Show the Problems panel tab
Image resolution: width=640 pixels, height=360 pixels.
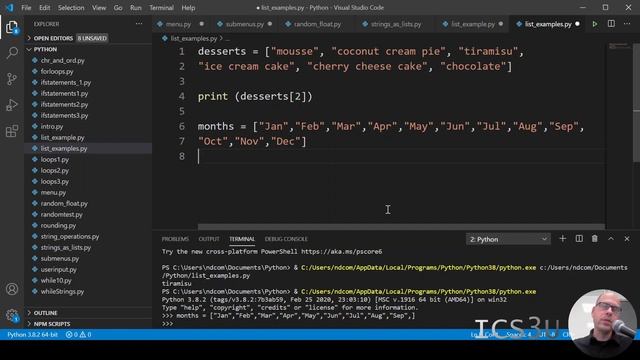pyautogui.click(x=175, y=239)
